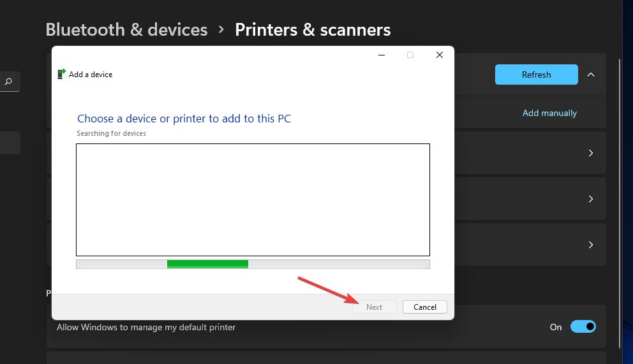The image size is (633, 364).
Task: Click the search magnifier icon in sidebar
Action: (9, 82)
